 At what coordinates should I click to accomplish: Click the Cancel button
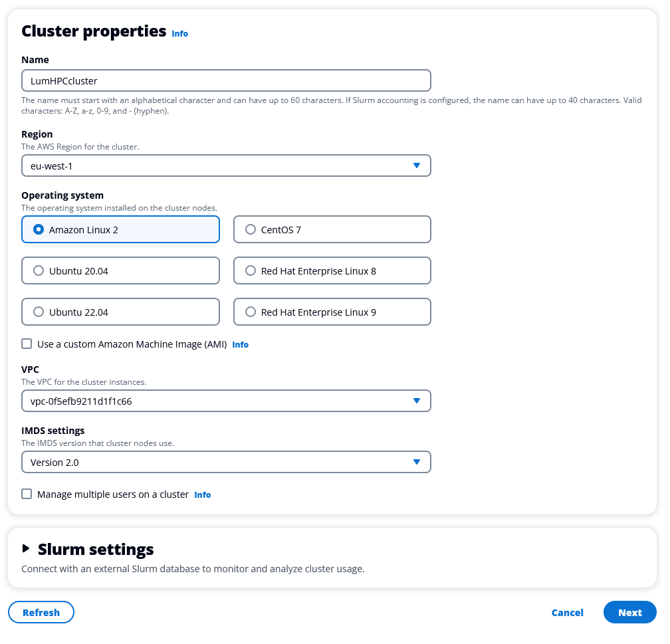point(567,613)
